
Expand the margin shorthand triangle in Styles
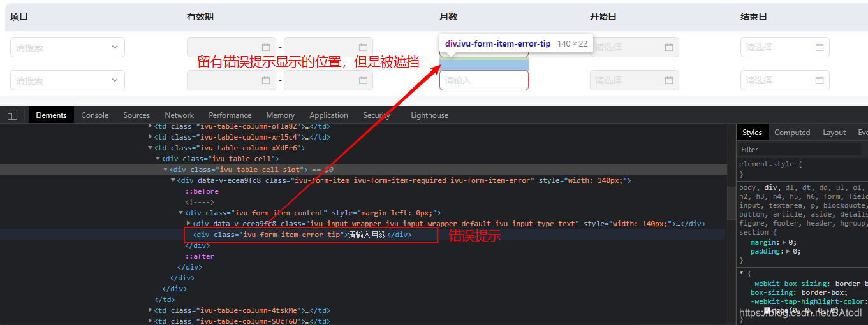pos(785,242)
